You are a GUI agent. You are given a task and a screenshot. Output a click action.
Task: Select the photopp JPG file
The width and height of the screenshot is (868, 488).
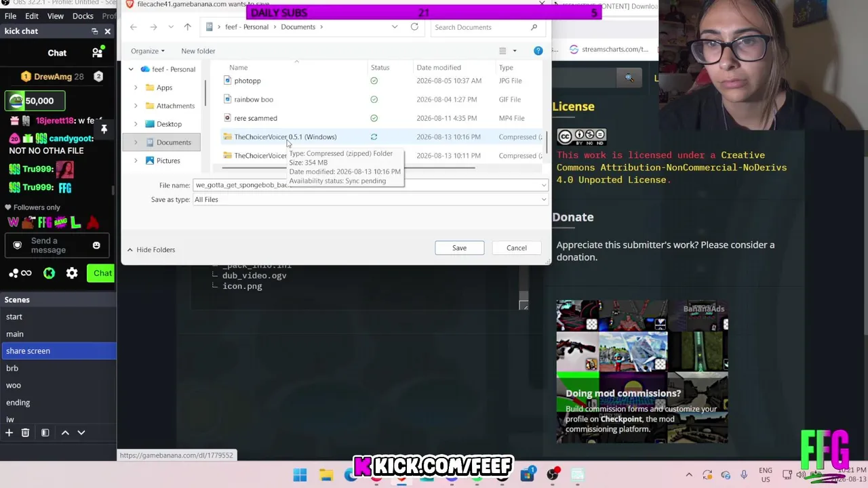click(x=247, y=81)
